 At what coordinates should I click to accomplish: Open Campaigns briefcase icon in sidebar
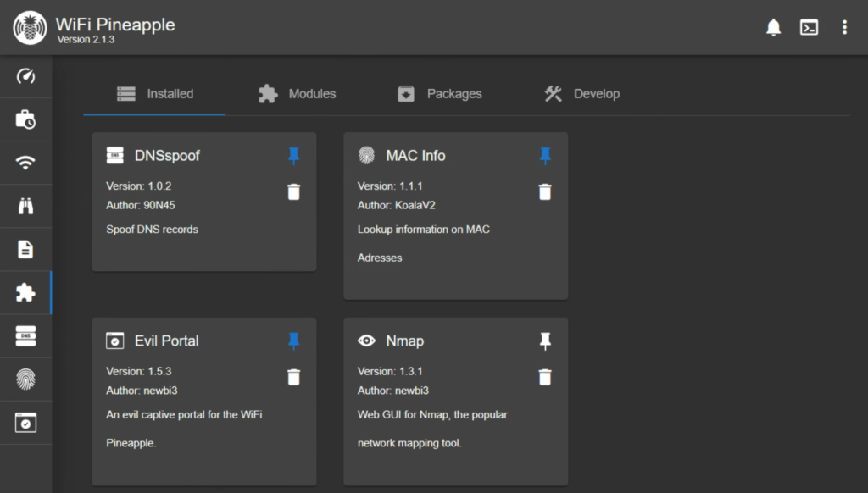coord(25,119)
